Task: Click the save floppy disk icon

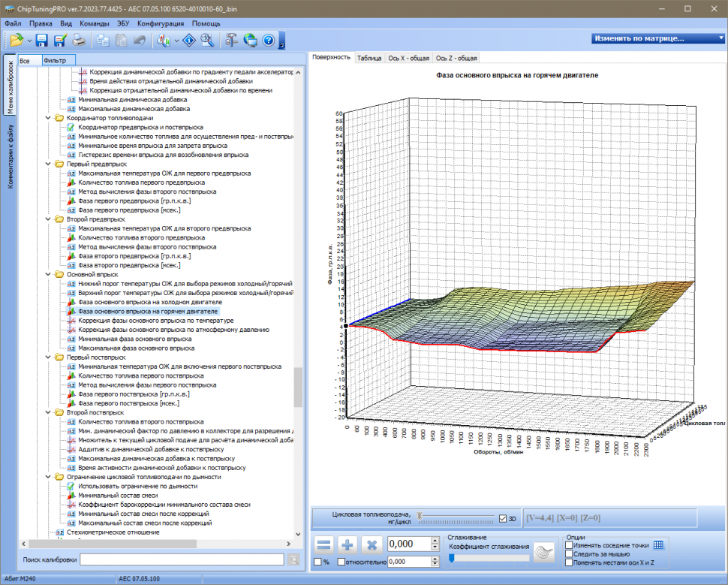Action: click(x=42, y=41)
